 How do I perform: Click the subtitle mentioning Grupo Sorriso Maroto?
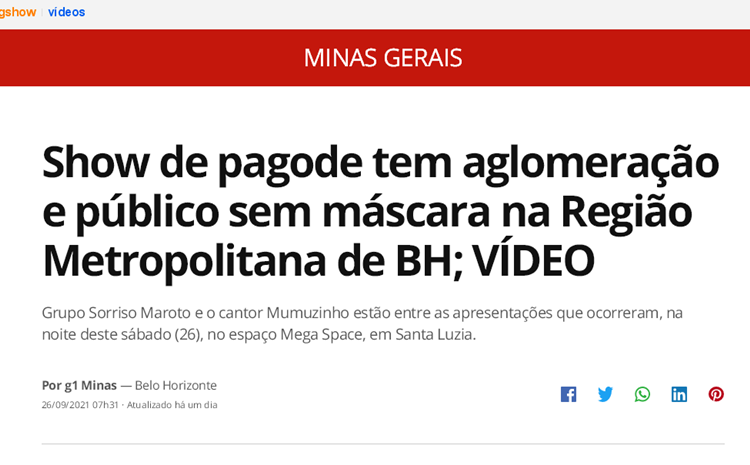click(362, 323)
